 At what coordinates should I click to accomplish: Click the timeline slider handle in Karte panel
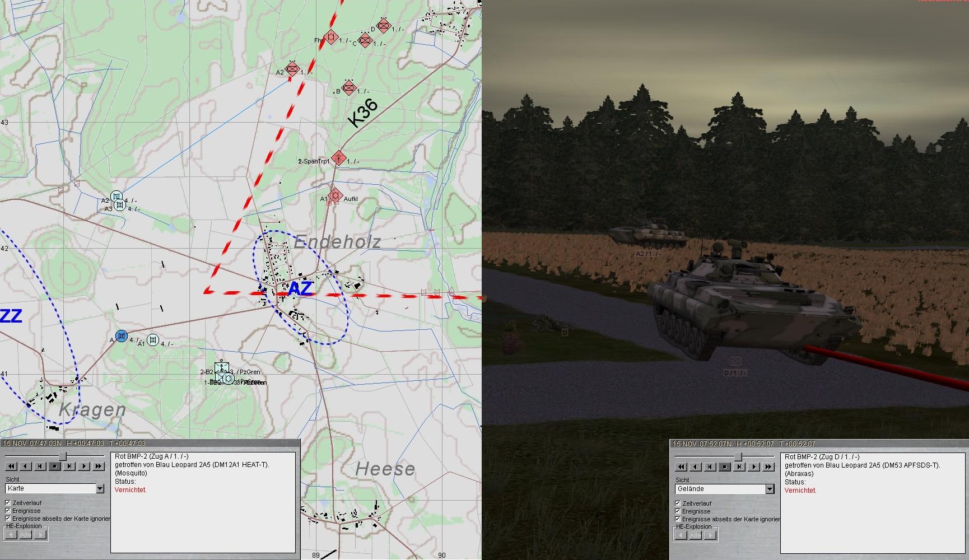point(63,456)
